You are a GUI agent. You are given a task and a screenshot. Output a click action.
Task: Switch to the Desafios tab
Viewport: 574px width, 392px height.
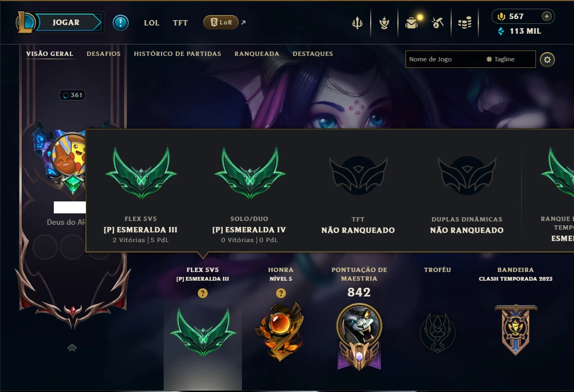(x=104, y=54)
